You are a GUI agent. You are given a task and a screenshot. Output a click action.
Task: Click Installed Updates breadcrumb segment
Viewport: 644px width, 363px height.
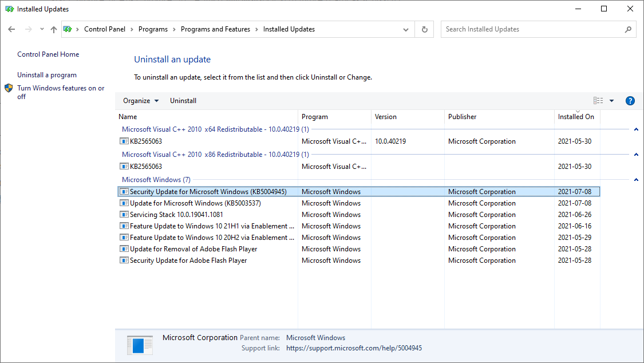(x=289, y=29)
